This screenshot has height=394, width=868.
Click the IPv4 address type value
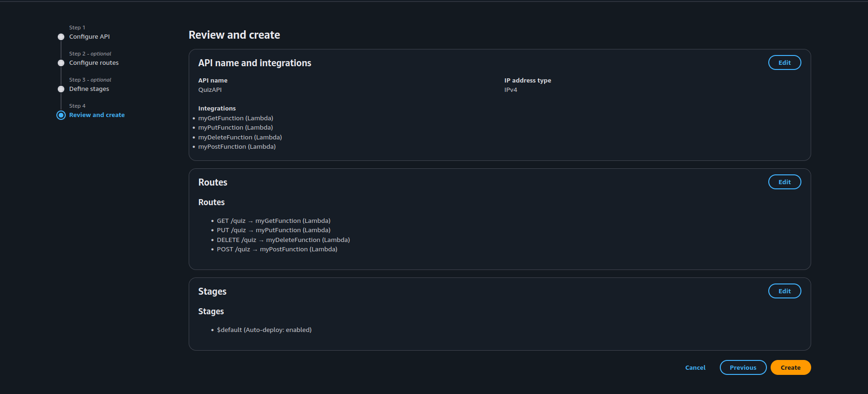click(511, 90)
